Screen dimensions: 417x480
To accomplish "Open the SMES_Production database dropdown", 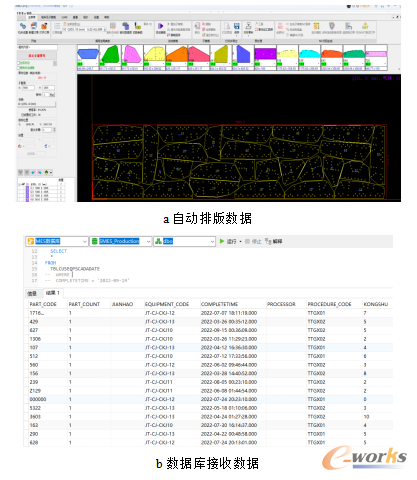I will click(121, 241).
